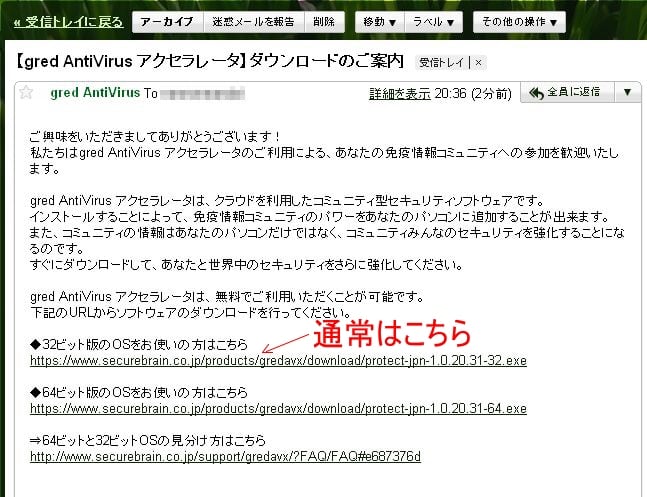The image size is (647, 497).
Task: Click 詳細を表示 to show details
Action: point(397,94)
